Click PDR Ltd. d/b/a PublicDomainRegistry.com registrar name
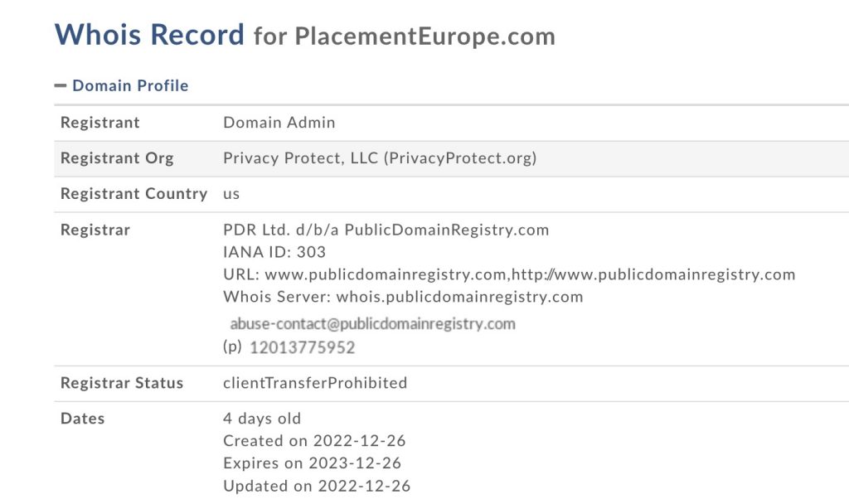 386,230
